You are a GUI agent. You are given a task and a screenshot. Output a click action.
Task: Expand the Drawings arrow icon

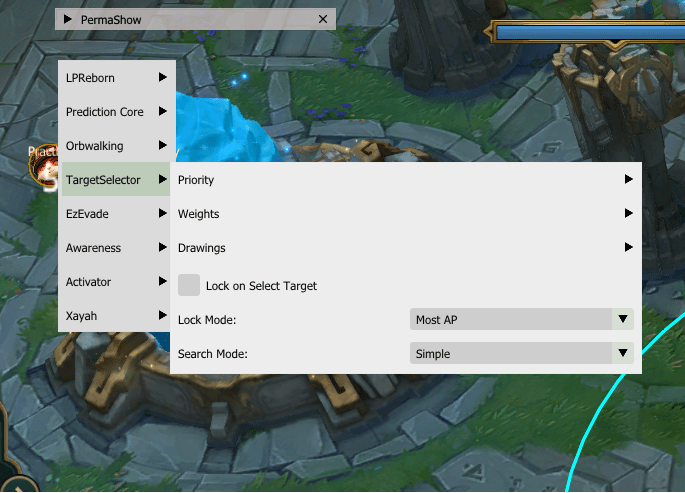click(x=629, y=247)
